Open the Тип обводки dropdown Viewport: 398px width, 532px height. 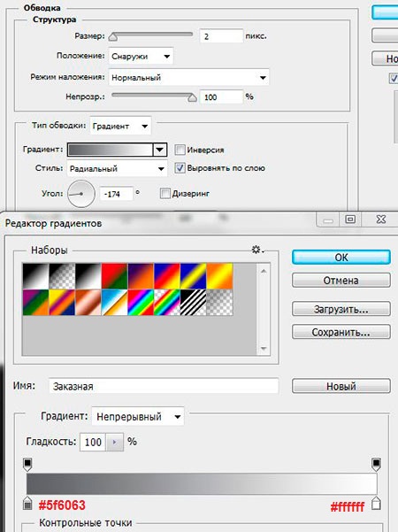point(120,126)
